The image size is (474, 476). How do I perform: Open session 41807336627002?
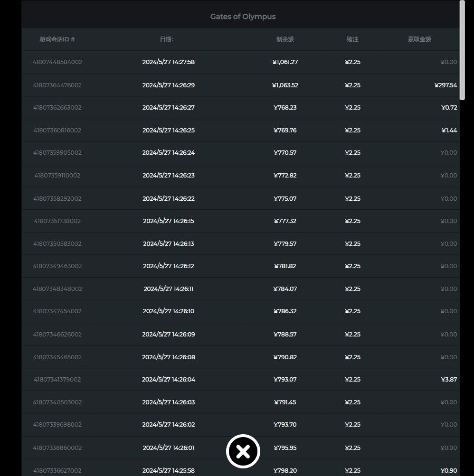(57, 470)
